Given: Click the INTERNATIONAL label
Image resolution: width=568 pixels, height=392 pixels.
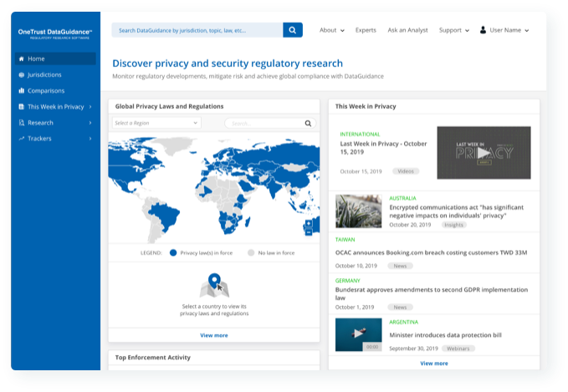Looking at the screenshot, I should 360,135.
